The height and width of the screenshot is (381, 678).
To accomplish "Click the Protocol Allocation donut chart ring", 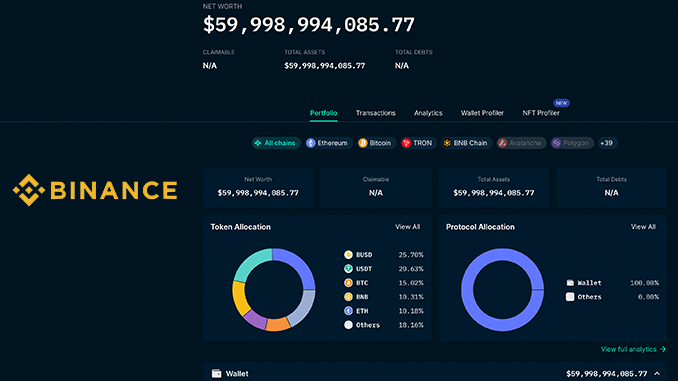I will tap(466, 290).
